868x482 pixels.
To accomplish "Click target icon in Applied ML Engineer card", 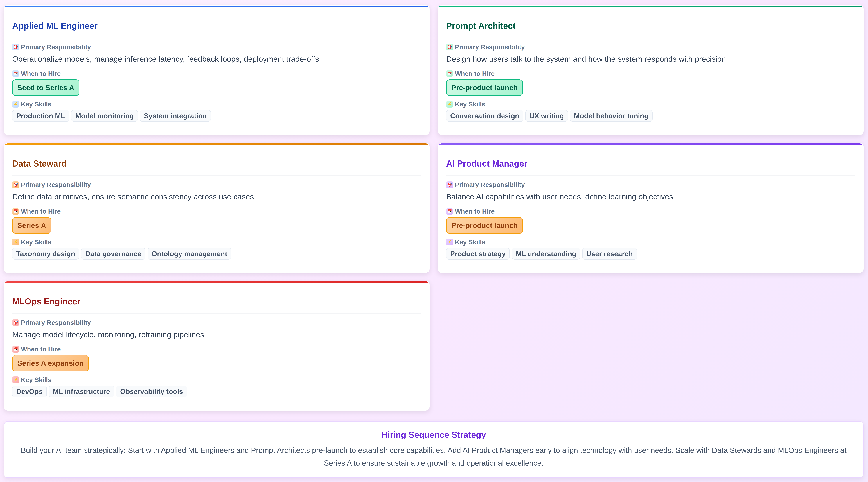I will coord(15,47).
